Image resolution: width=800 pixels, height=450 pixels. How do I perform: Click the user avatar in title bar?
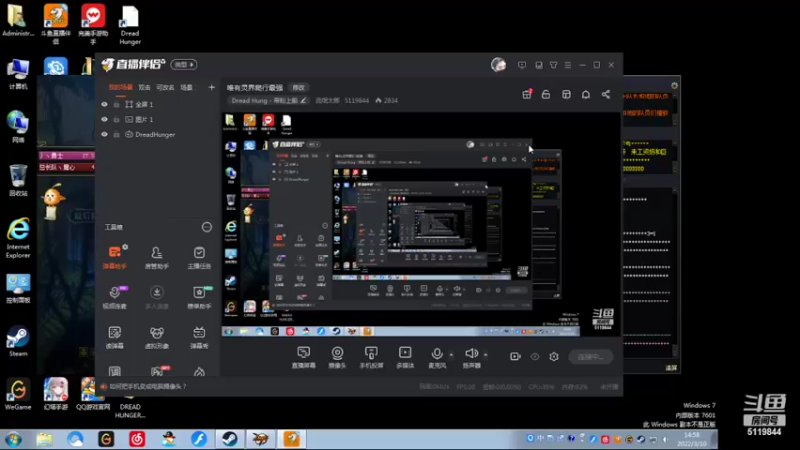click(x=498, y=65)
